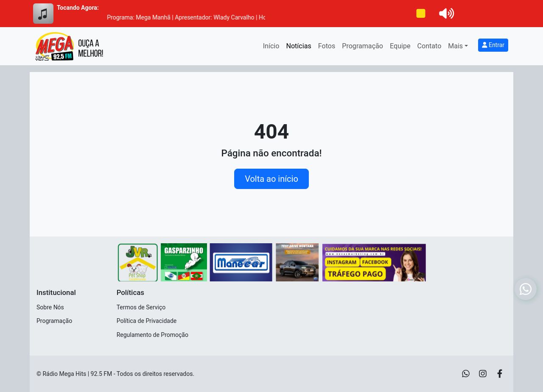
Task: Open the Programação nav menu item
Action: click(362, 46)
